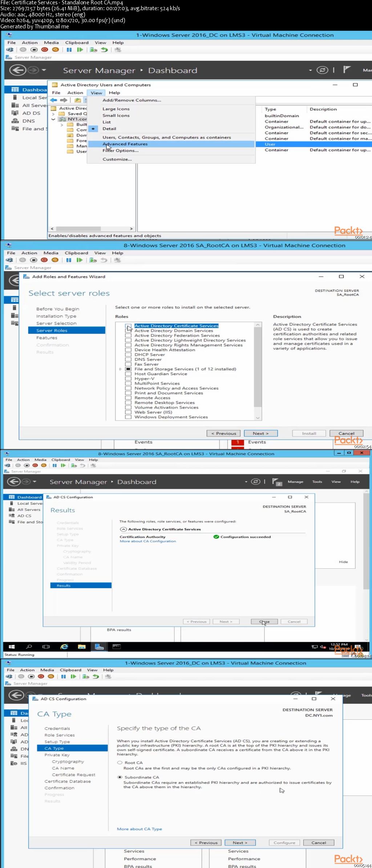Image resolution: width=372 pixels, height=868 pixels.
Task: Click Reset/Start icon in the Select server roles frame's VM toolbar
Action: (x=80, y=260)
